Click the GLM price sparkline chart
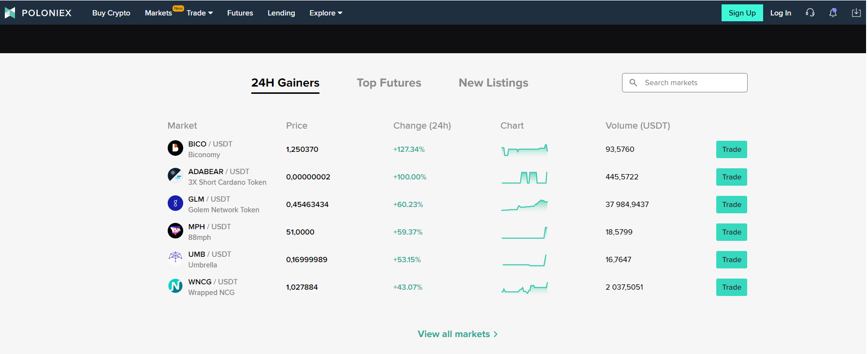The height and width of the screenshot is (354, 868). (524, 205)
